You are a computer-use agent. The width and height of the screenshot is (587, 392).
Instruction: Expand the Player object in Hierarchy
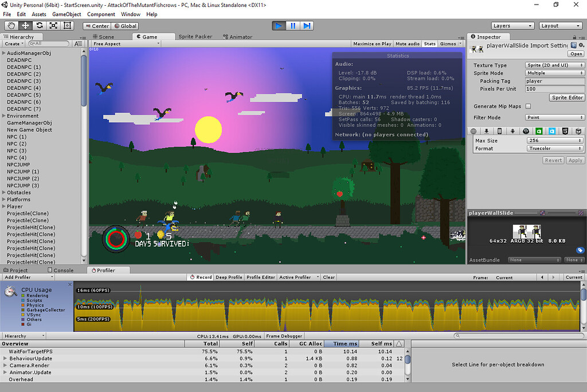4,206
